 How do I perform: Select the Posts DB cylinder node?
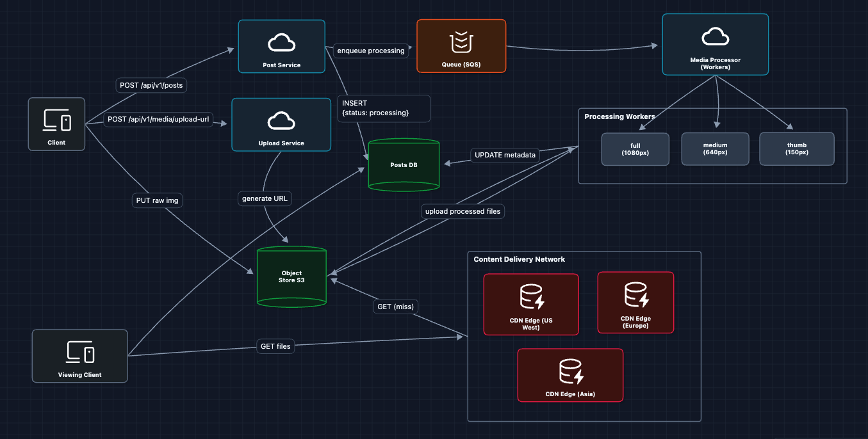[404, 165]
